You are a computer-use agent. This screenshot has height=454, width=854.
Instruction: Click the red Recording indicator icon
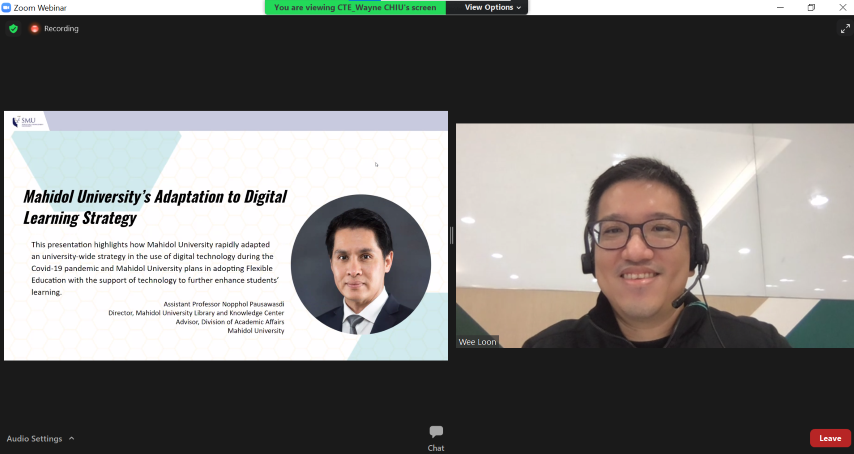pos(34,29)
